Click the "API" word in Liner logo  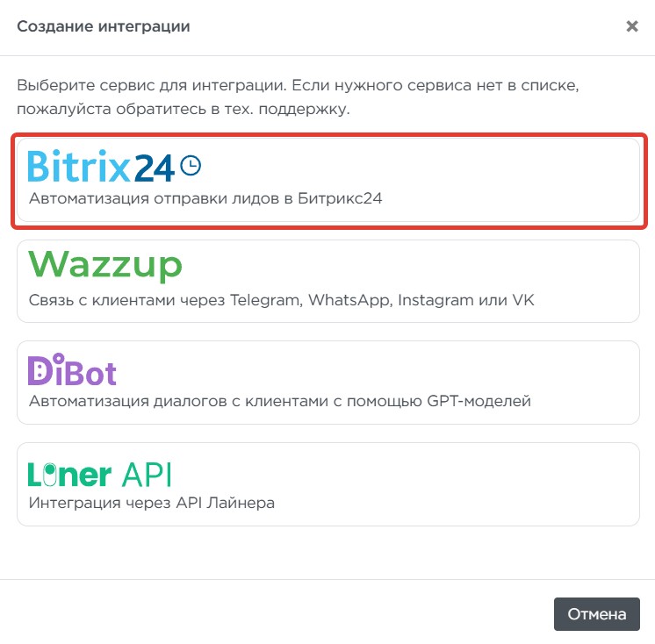click(146, 474)
